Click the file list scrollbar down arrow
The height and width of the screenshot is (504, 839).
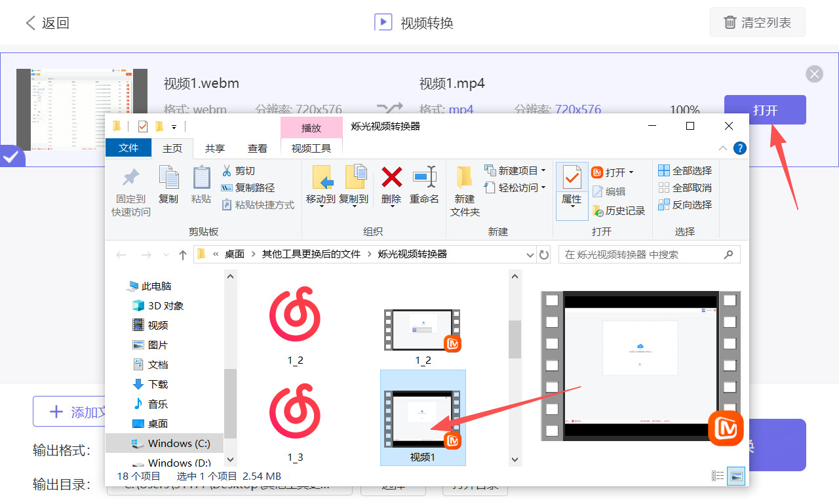point(515,460)
